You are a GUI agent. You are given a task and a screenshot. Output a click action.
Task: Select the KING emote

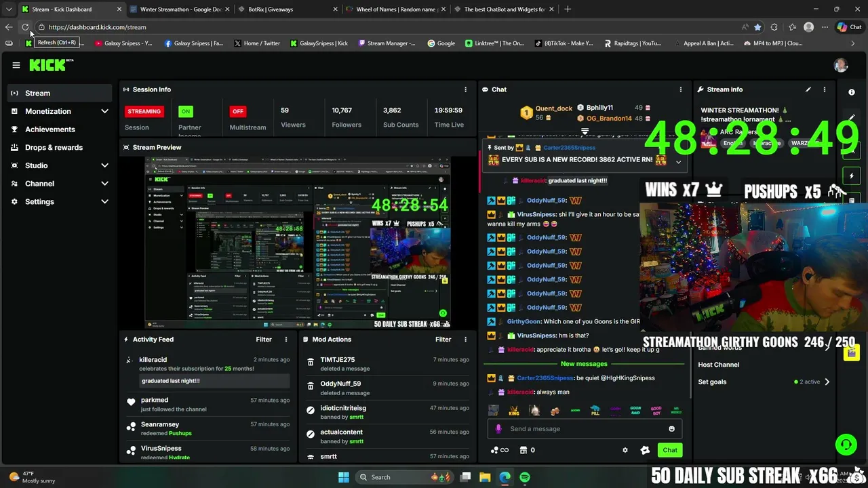[x=514, y=411]
